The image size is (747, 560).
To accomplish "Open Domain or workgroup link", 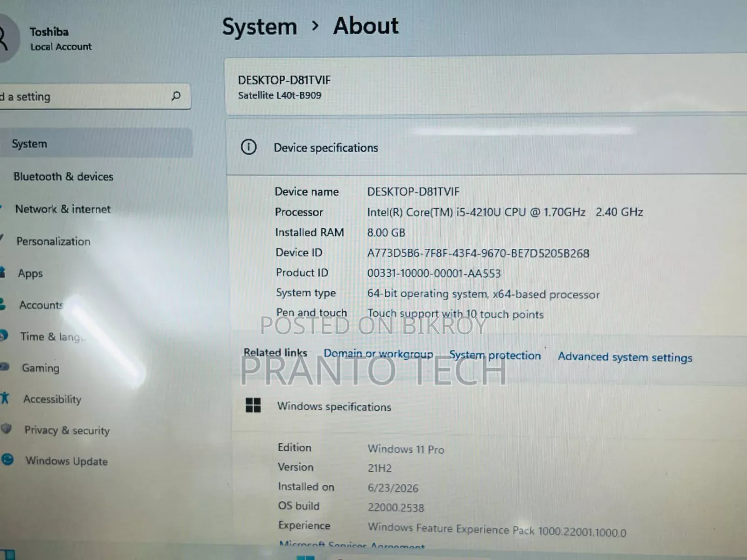I will (379, 354).
